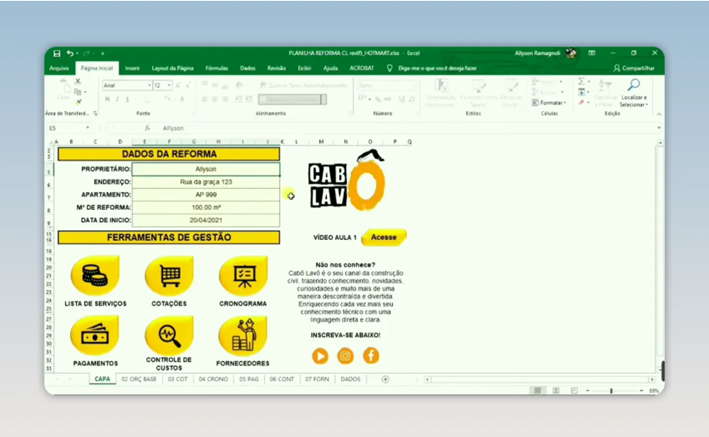Viewport: 709px width, 437px height.
Task: Switch to the '02 ORÇ BASE' sheet
Action: pos(139,379)
